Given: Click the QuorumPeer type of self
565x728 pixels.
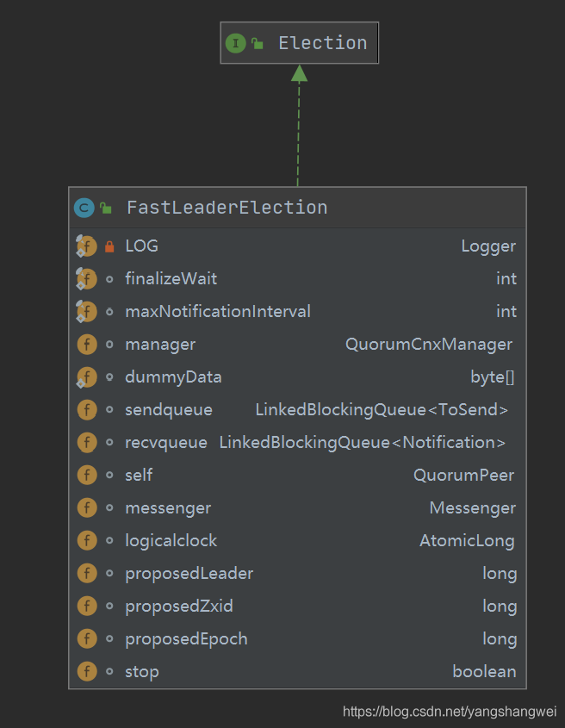Looking at the screenshot, I should [x=464, y=476].
